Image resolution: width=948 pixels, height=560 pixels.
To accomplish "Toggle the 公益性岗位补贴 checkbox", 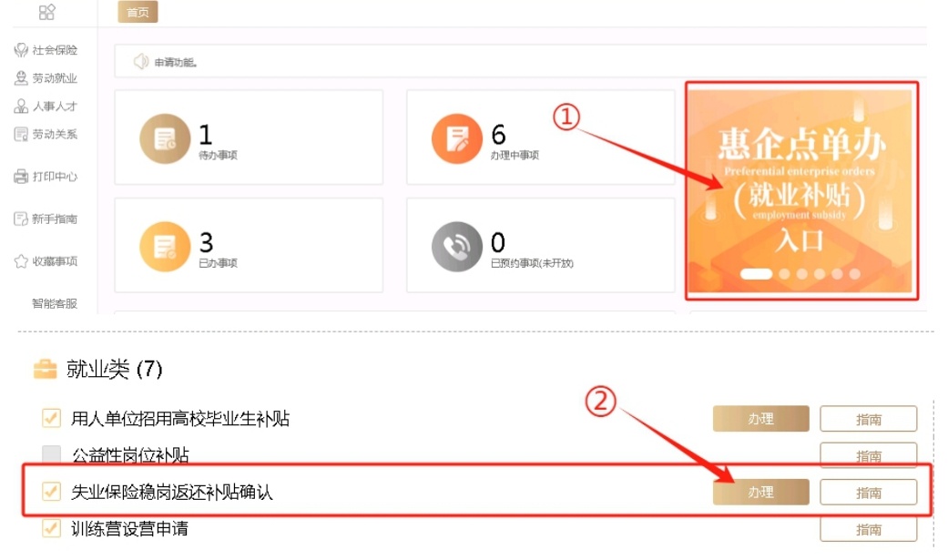I will coord(51,454).
